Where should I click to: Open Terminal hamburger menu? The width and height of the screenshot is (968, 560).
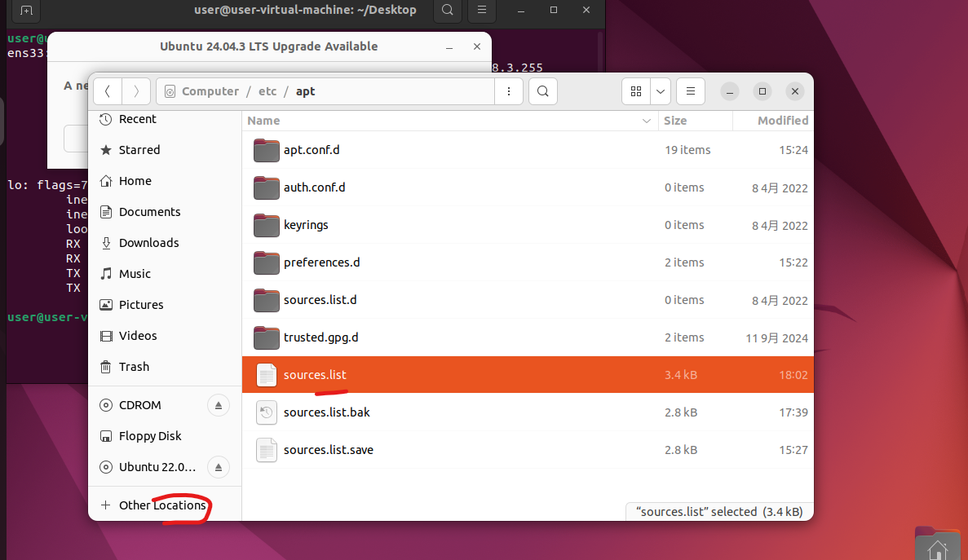pos(481,10)
